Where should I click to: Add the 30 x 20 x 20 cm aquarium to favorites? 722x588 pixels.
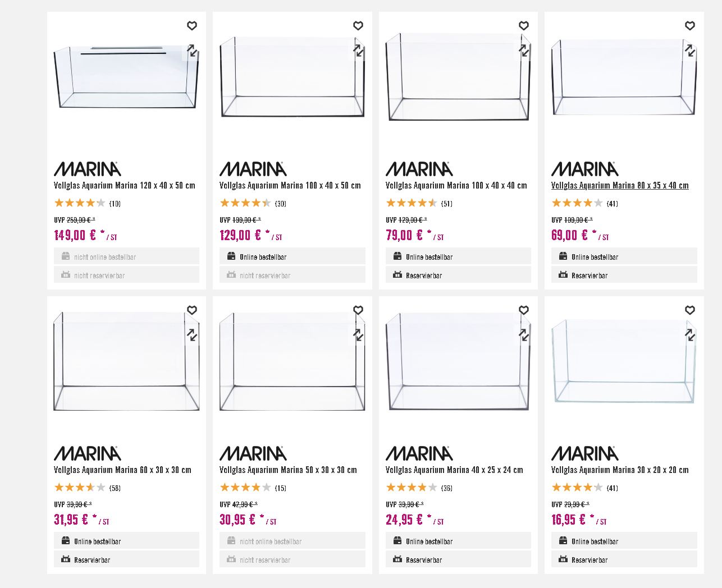pos(690,310)
